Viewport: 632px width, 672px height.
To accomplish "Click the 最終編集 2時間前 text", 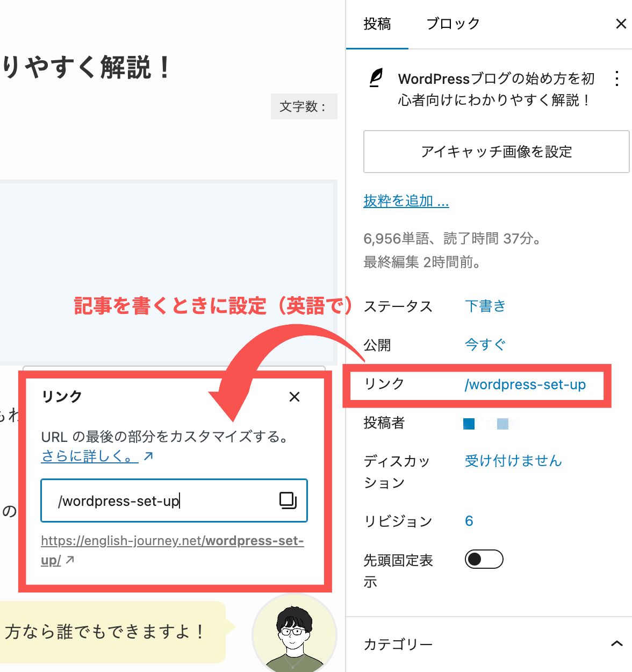I will pos(422,262).
